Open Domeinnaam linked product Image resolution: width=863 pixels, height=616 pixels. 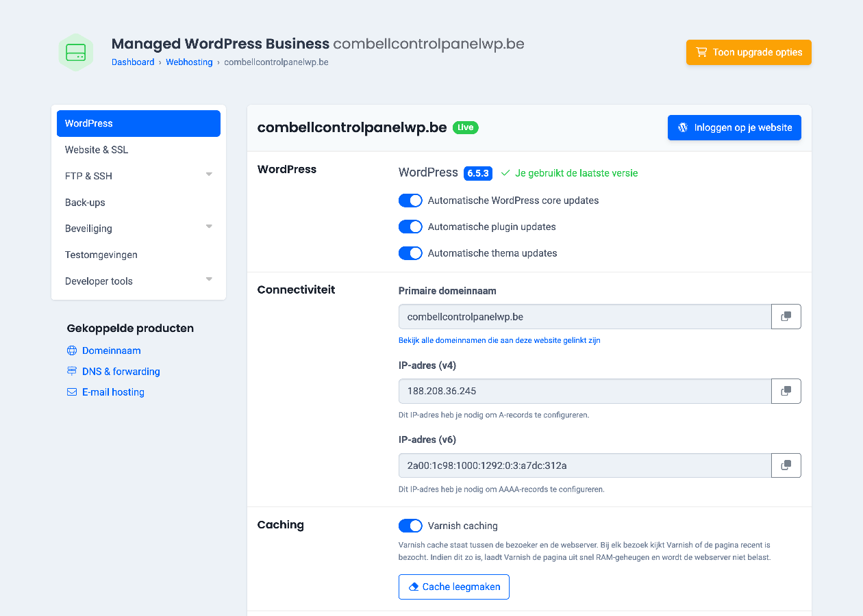pyautogui.click(x=112, y=350)
